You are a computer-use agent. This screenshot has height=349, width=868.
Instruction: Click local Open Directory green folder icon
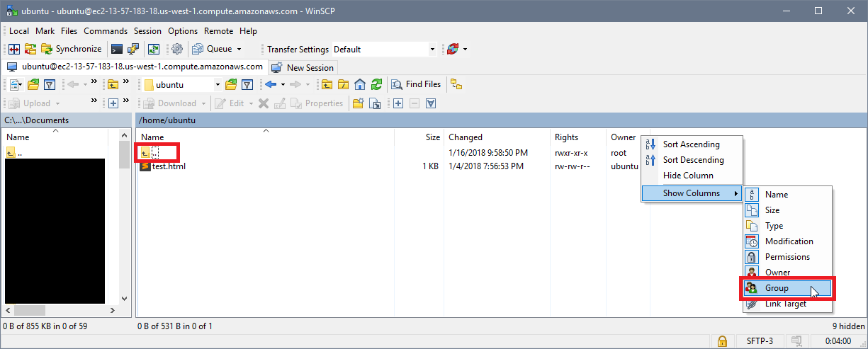coord(33,84)
